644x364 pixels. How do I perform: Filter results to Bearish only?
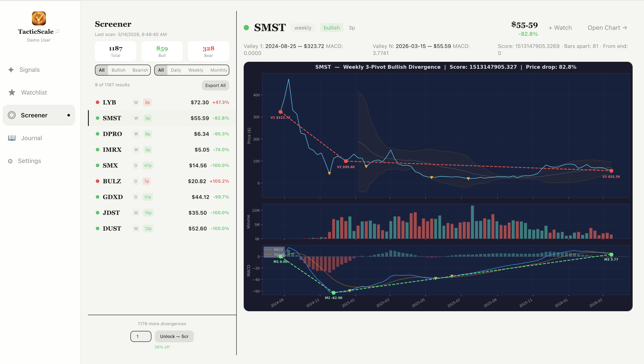click(140, 70)
